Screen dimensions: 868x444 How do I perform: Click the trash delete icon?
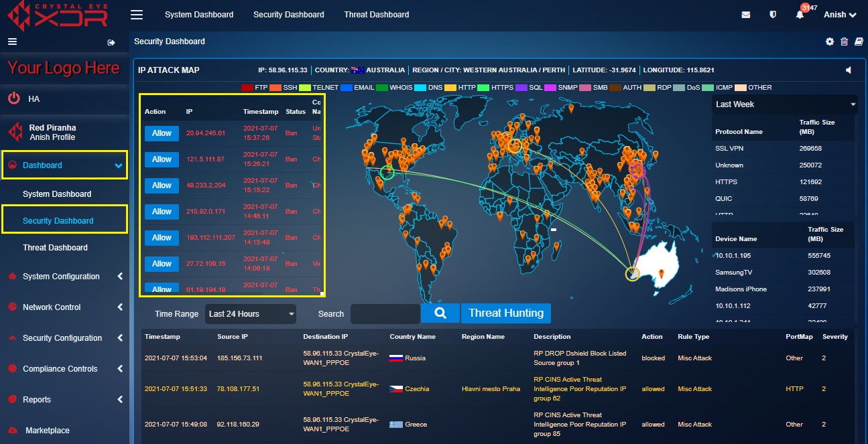click(x=844, y=42)
